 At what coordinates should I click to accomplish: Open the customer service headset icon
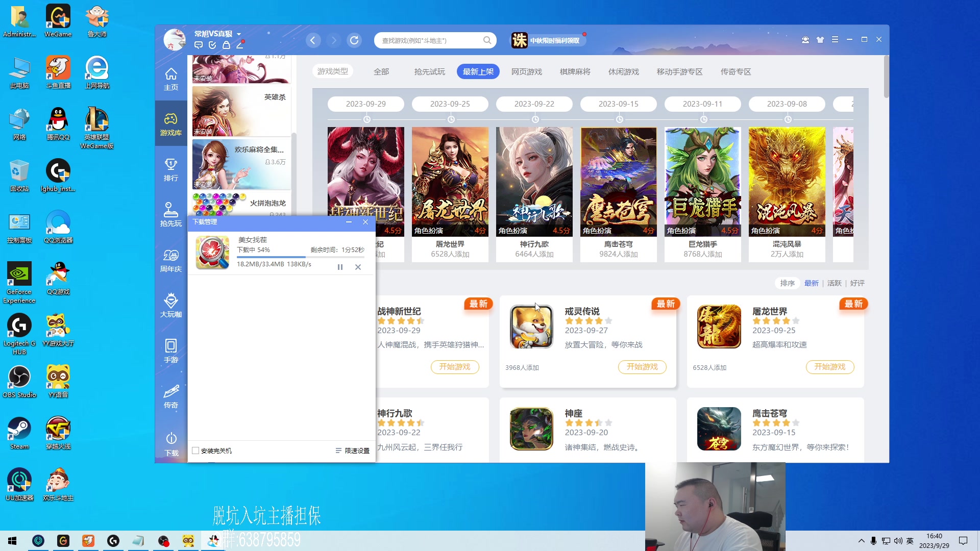tap(805, 40)
